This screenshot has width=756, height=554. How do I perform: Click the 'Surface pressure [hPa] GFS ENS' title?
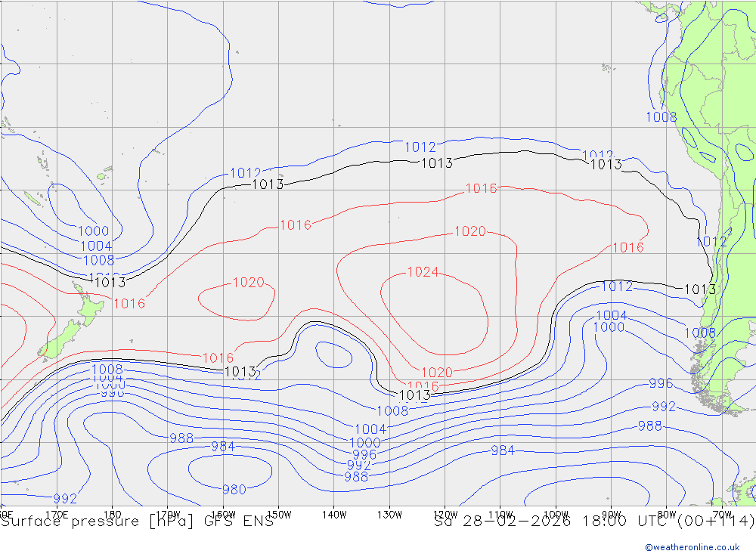click(138, 522)
